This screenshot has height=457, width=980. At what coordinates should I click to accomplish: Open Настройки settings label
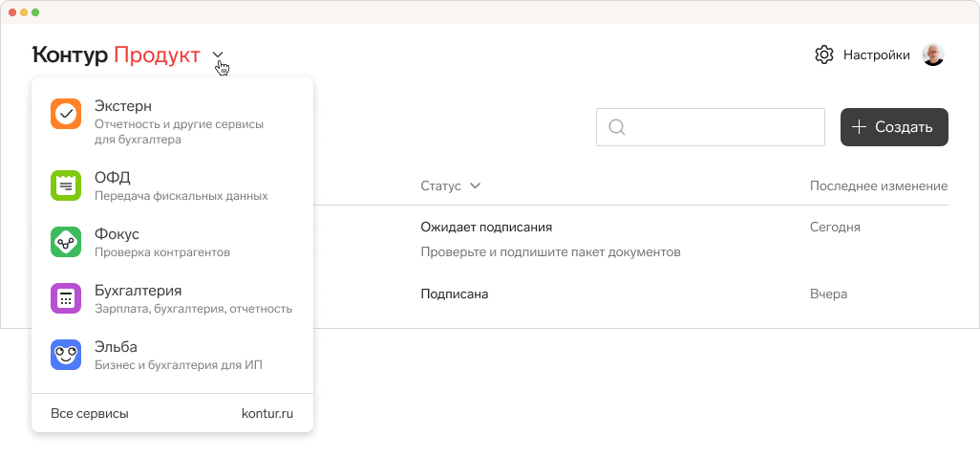(876, 55)
